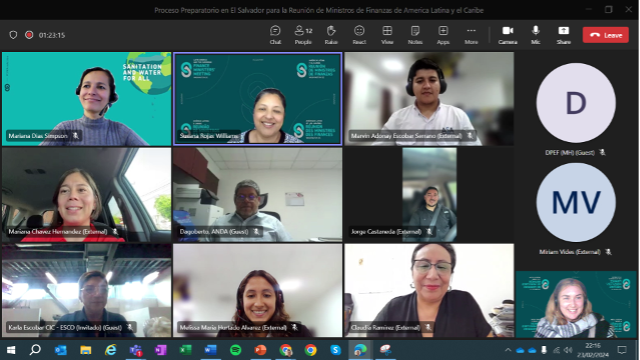640x360 pixels.
Task: Toggle the Camera on or off
Action: 507,35
